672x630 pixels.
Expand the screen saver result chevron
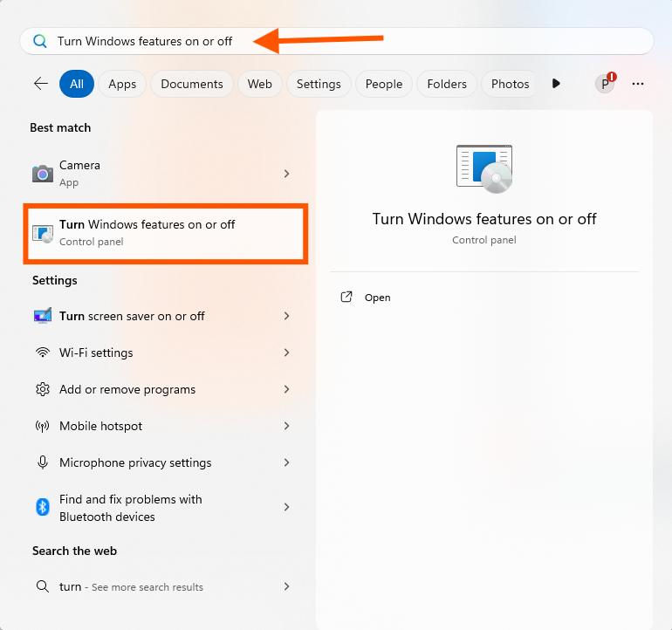click(287, 316)
